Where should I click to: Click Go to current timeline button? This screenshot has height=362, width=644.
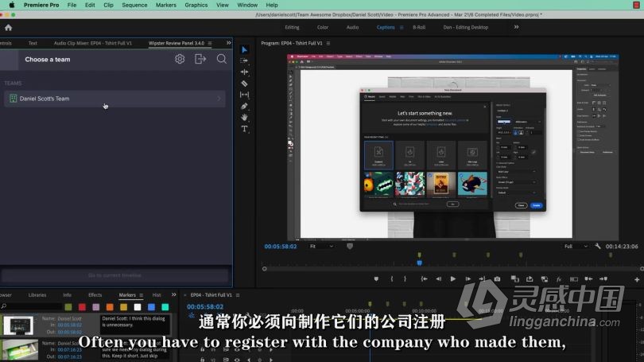(x=114, y=275)
